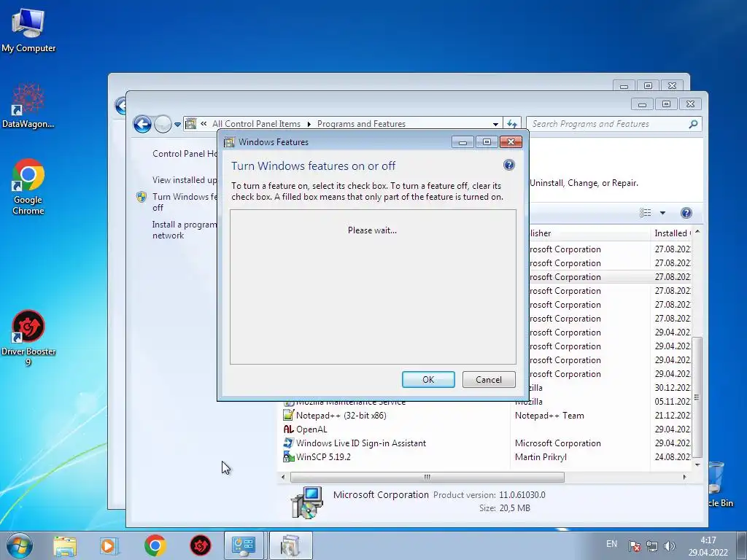Launch DataWagon desktop shortcut
Image resolution: width=747 pixels, height=560 pixels.
pos(28,106)
